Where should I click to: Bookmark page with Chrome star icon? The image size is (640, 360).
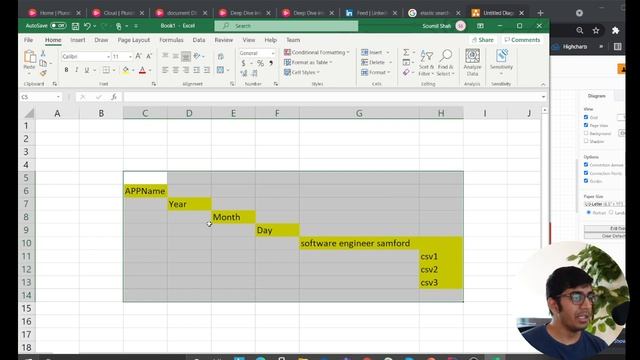click(596, 30)
